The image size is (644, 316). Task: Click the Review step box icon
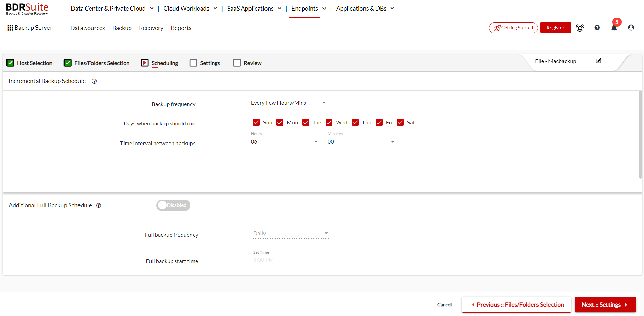(237, 63)
